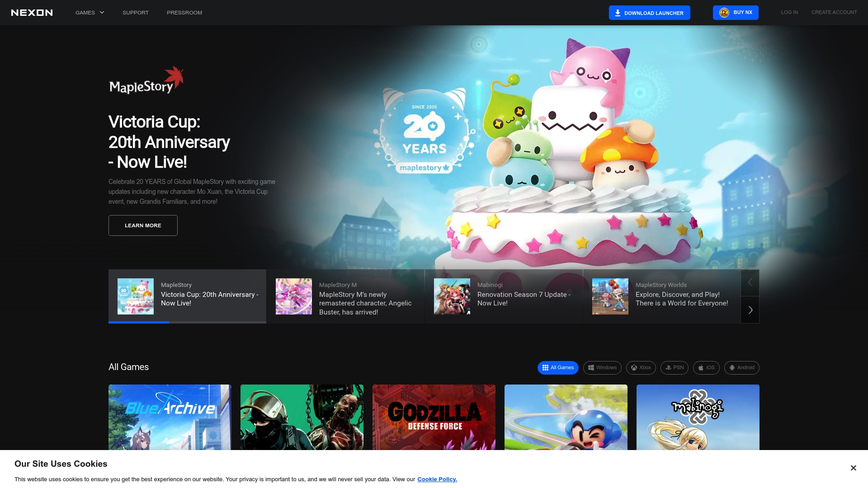Viewport: 868px width, 488px height.
Task: Filter games by Windows platform
Action: click(x=602, y=368)
